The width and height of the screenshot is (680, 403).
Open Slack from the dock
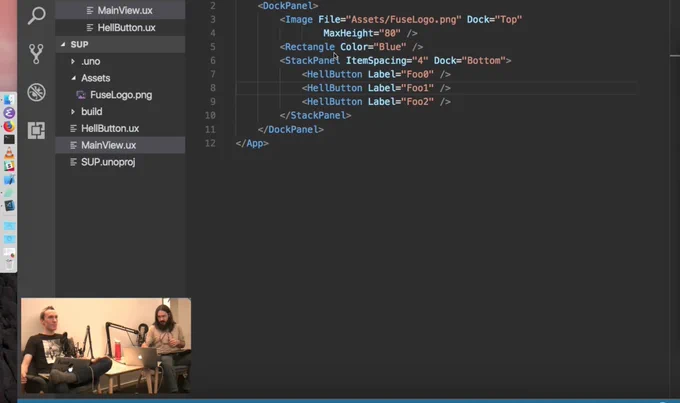pos(9,166)
